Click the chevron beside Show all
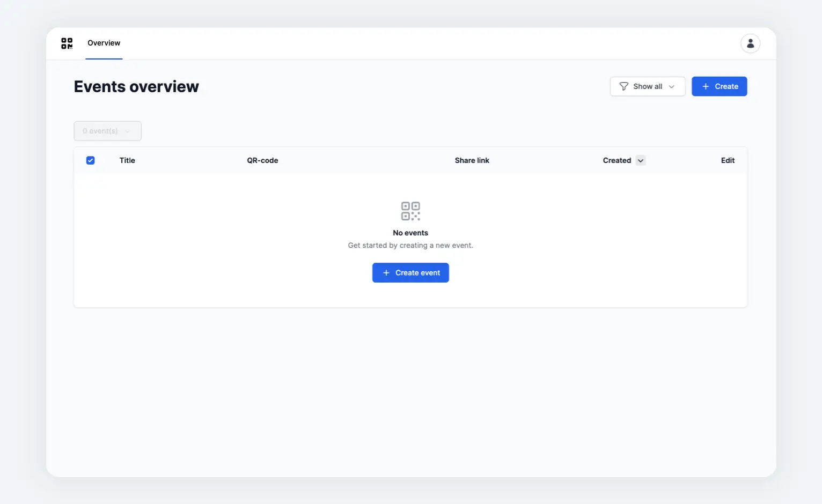The image size is (822, 504). [x=672, y=86]
